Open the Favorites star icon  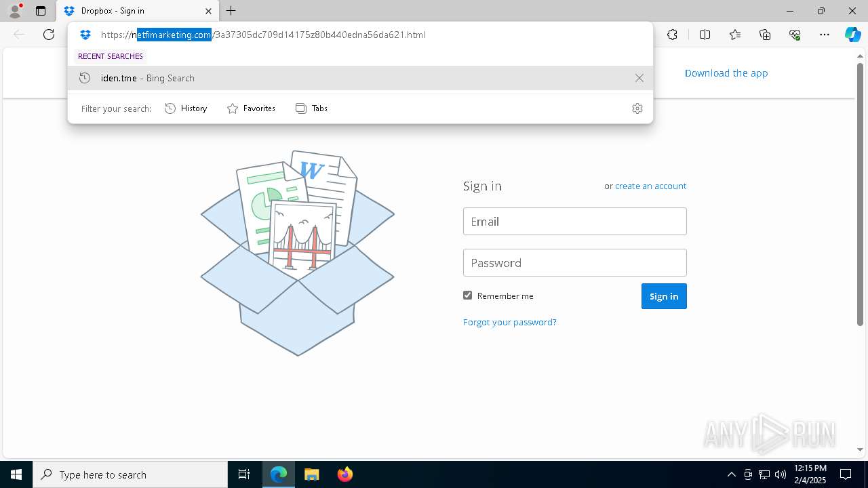pos(735,35)
